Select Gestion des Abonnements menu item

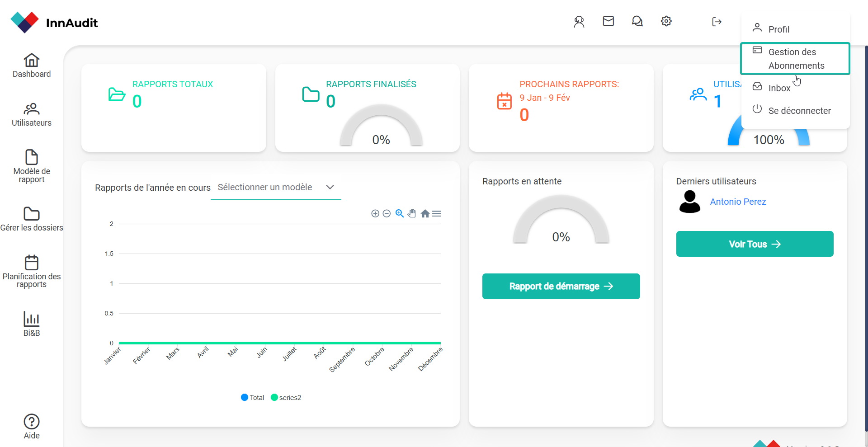795,59
